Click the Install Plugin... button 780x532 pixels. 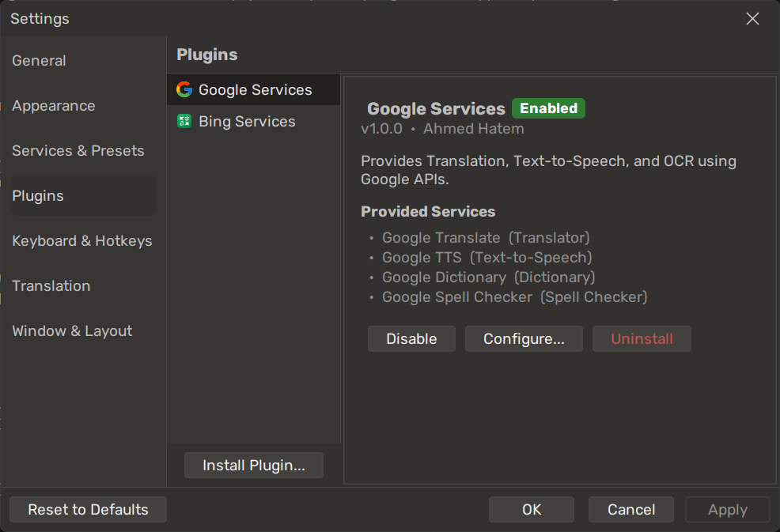pyautogui.click(x=254, y=466)
